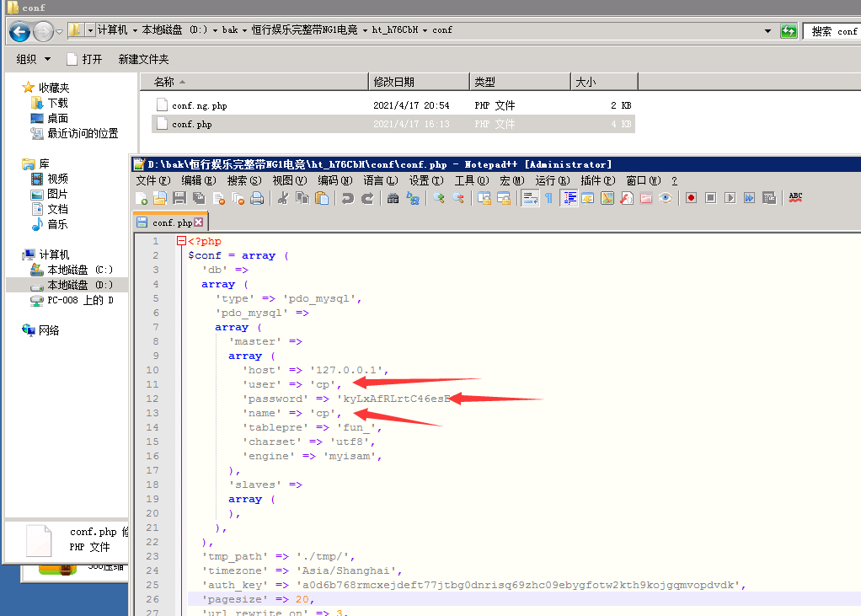Open Find with the binoculars icon

393,198
